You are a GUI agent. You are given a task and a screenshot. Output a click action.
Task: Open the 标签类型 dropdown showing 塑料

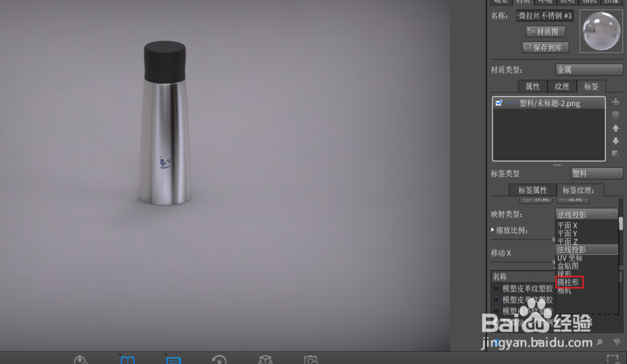point(597,174)
